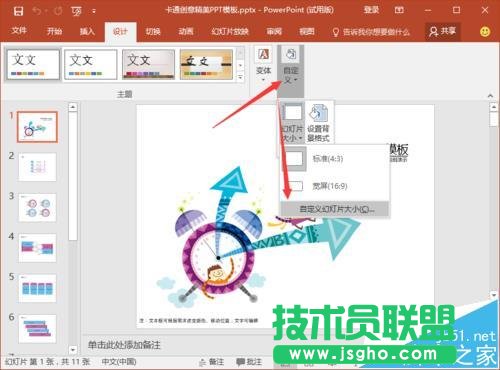Image resolution: width=500 pixels, height=370 pixels.
Task: Click the 共享 share button
Action: point(443,32)
